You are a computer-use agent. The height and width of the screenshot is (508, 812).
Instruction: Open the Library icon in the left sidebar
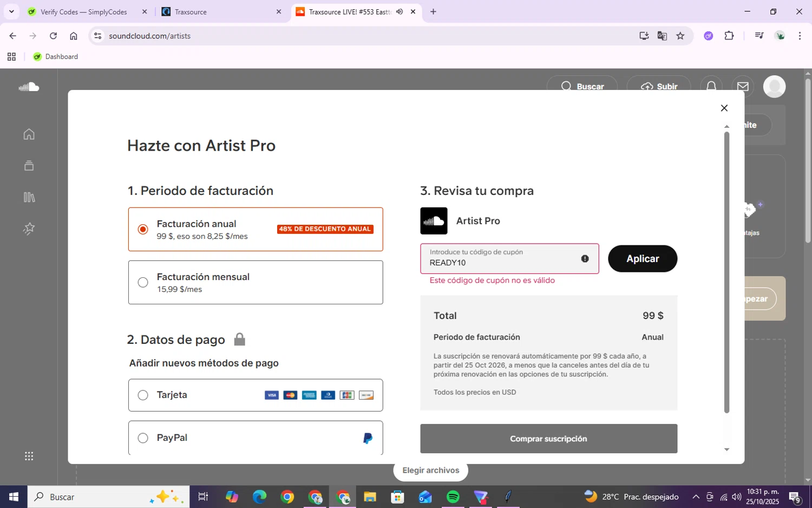click(x=29, y=197)
